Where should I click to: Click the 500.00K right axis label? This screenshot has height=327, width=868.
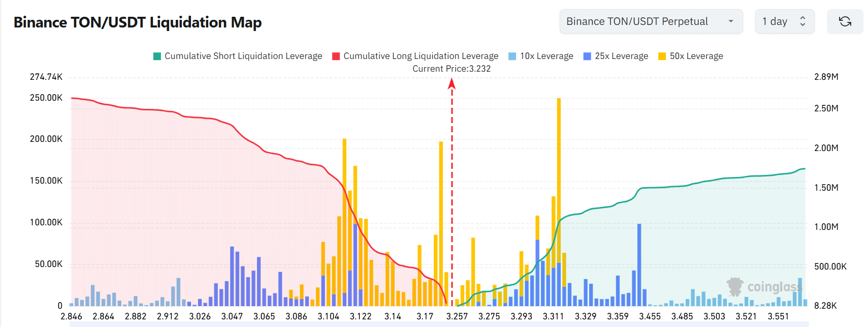pyautogui.click(x=830, y=266)
